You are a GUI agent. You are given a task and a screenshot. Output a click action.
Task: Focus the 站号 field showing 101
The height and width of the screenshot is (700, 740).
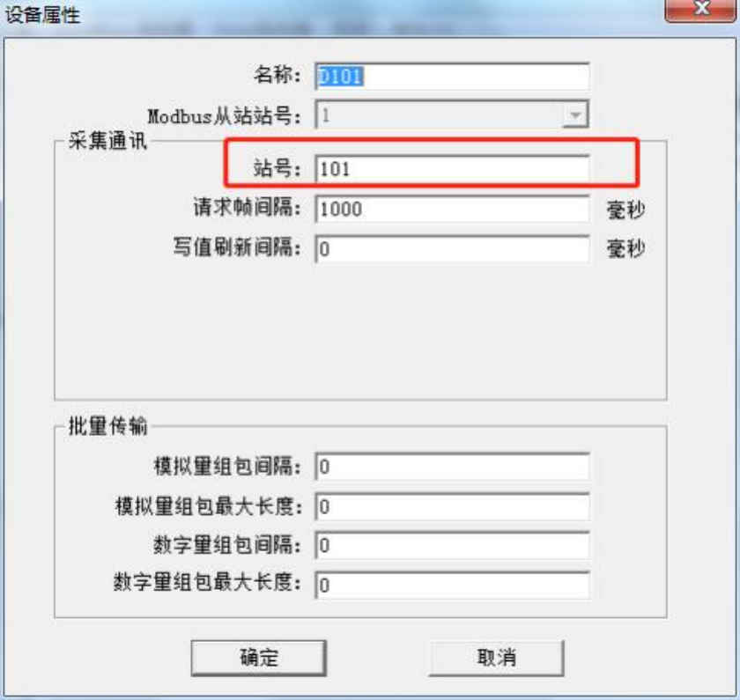(452, 168)
